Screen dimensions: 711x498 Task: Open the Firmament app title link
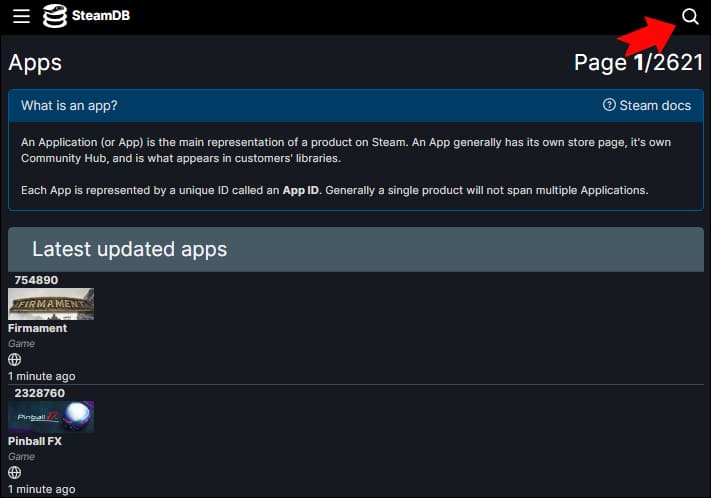click(x=38, y=328)
